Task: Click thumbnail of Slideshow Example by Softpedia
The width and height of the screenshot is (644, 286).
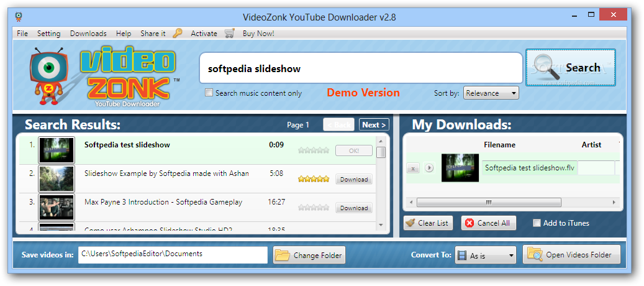Action: point(57,179)
